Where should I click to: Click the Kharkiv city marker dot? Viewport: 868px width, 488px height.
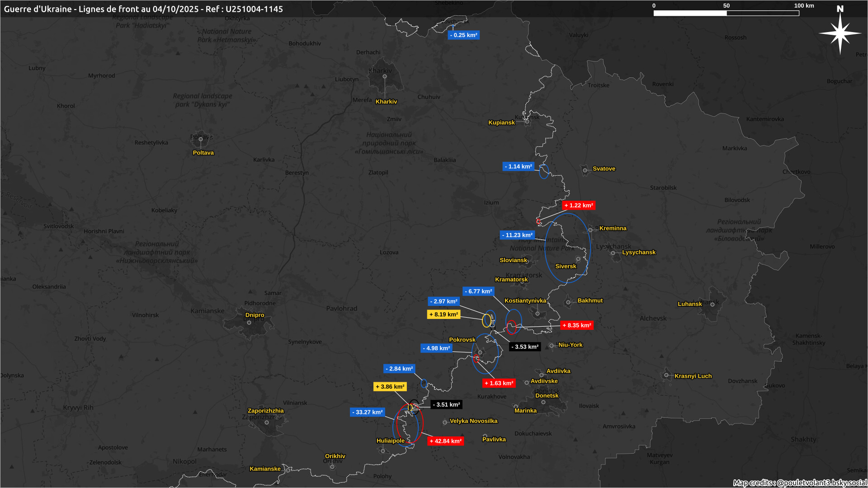[x=385, y=76]
